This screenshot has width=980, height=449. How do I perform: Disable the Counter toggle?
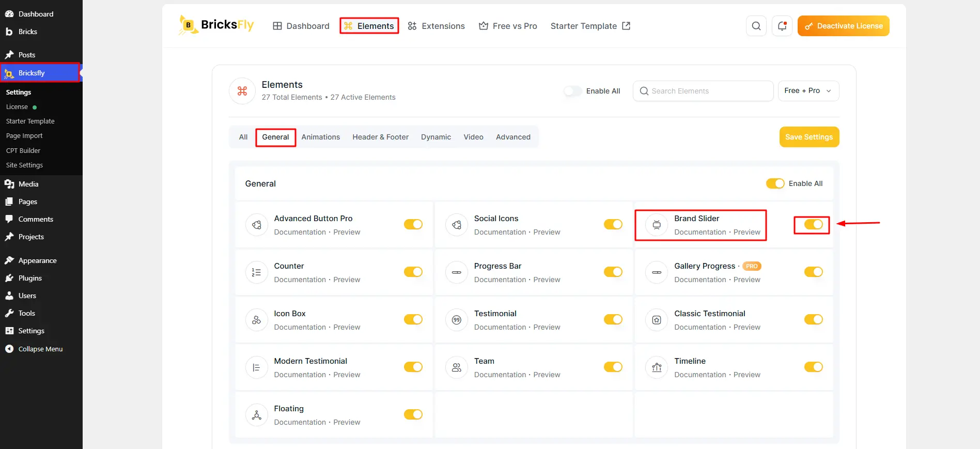(413, 272)
